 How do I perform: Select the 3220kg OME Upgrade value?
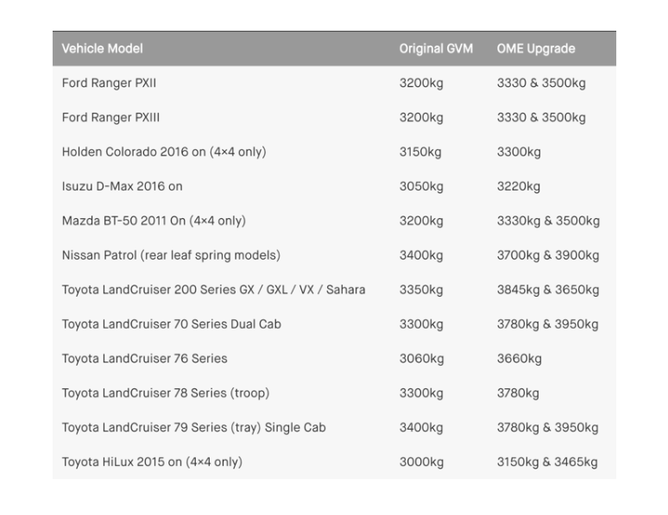[518, 186]
